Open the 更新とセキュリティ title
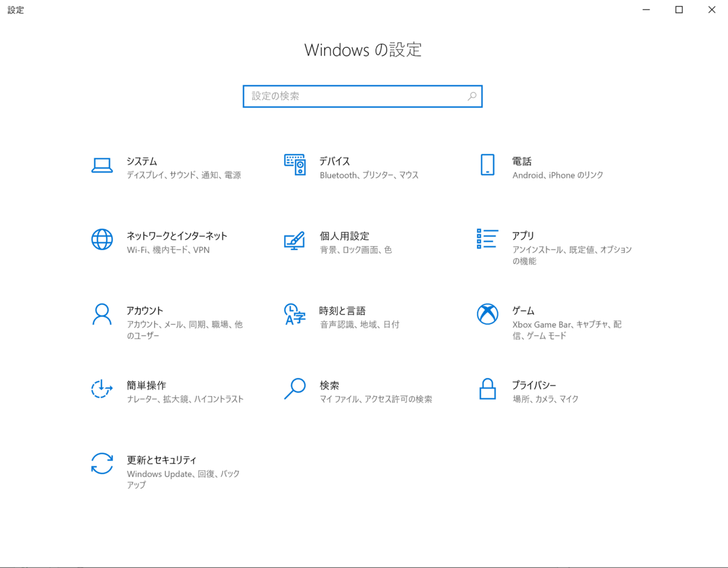 pyautogui.click(x=162, y=460)
